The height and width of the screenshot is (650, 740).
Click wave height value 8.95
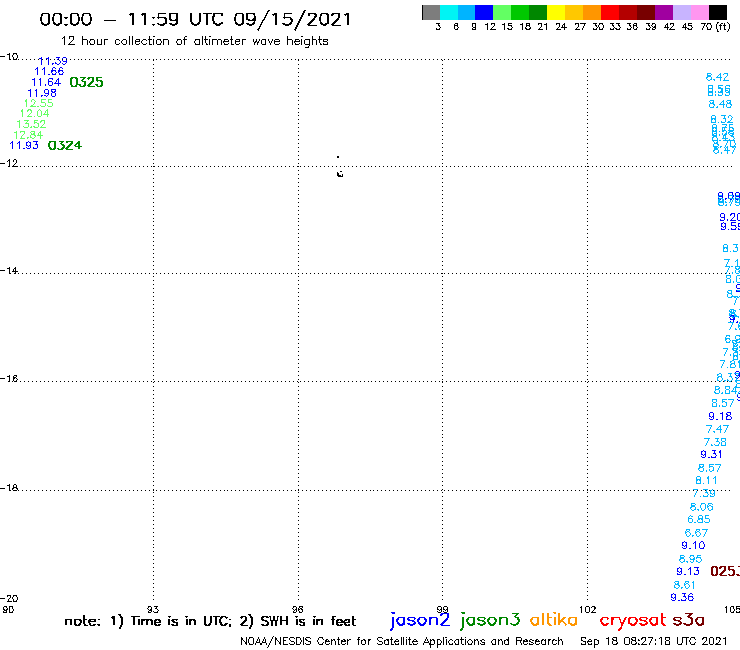coord(690,559)
